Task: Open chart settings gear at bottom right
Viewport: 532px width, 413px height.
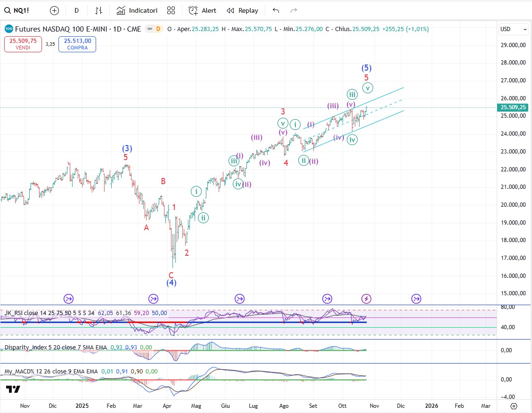Action: 514,406
